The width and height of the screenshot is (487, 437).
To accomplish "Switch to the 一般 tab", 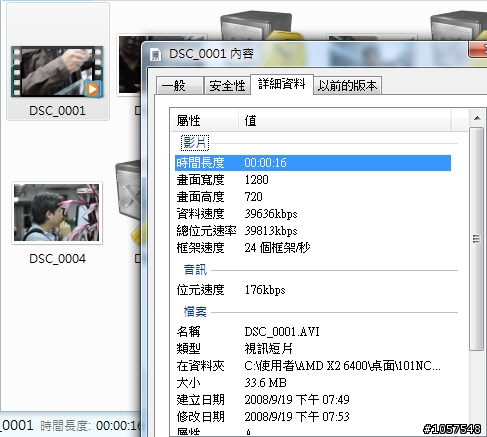I will (x=180, y=86).
